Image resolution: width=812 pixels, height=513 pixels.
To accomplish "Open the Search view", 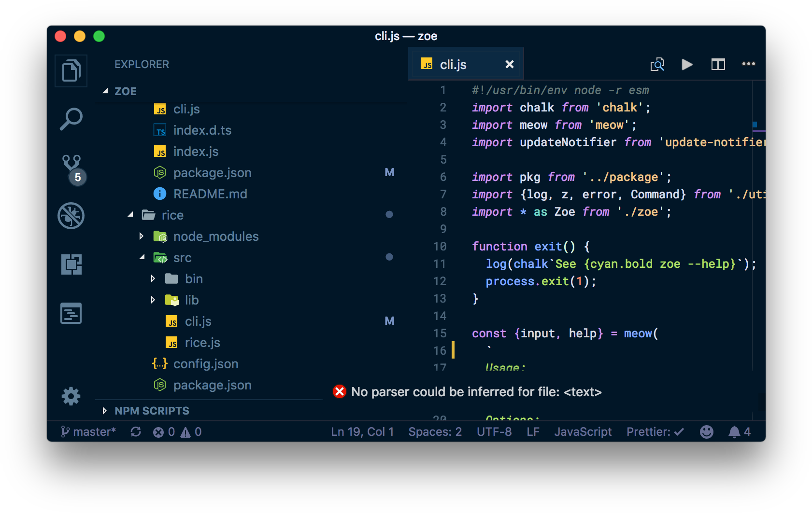I will click(71, 118).
